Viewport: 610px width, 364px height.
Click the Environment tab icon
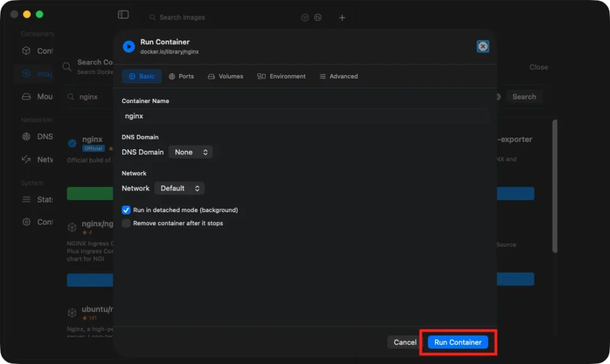(x=262, y=76)
